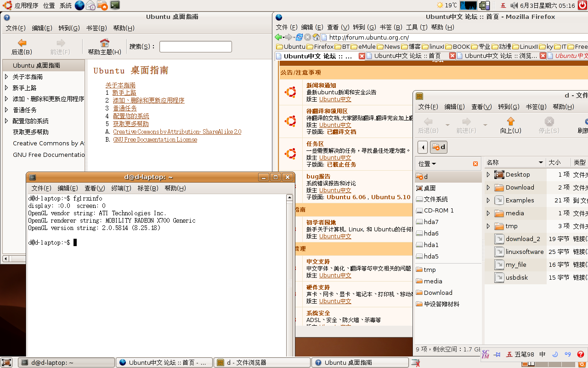Stop loading in Firefox toolbar

coord(308,37)
